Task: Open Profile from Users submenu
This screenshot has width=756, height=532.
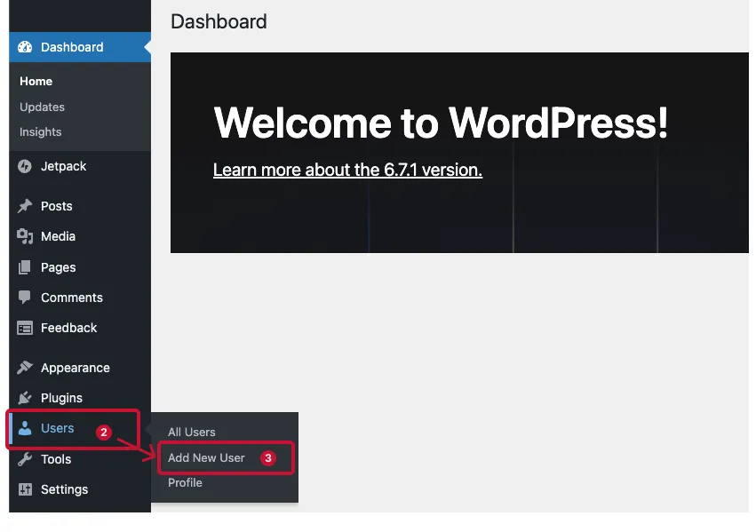Action: click(x=185, y=483)
